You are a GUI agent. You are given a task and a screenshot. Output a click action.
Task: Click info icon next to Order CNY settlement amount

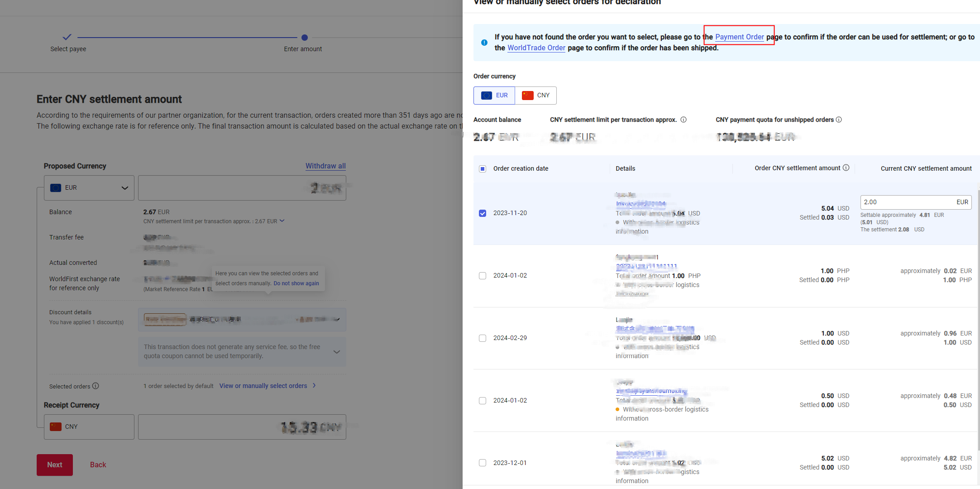tap(846, 168)
